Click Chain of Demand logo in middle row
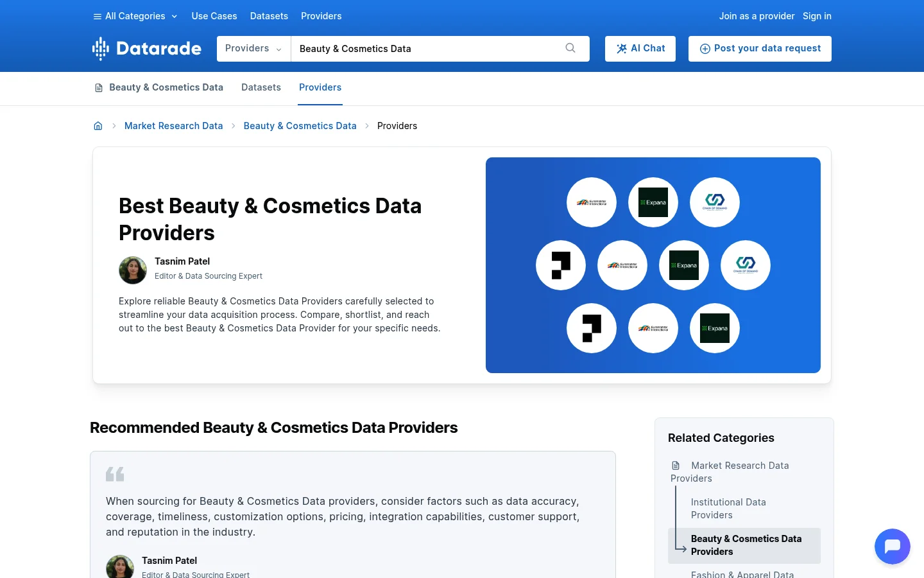This screenshot has height=578, width=924. click(x=746, y=265)
